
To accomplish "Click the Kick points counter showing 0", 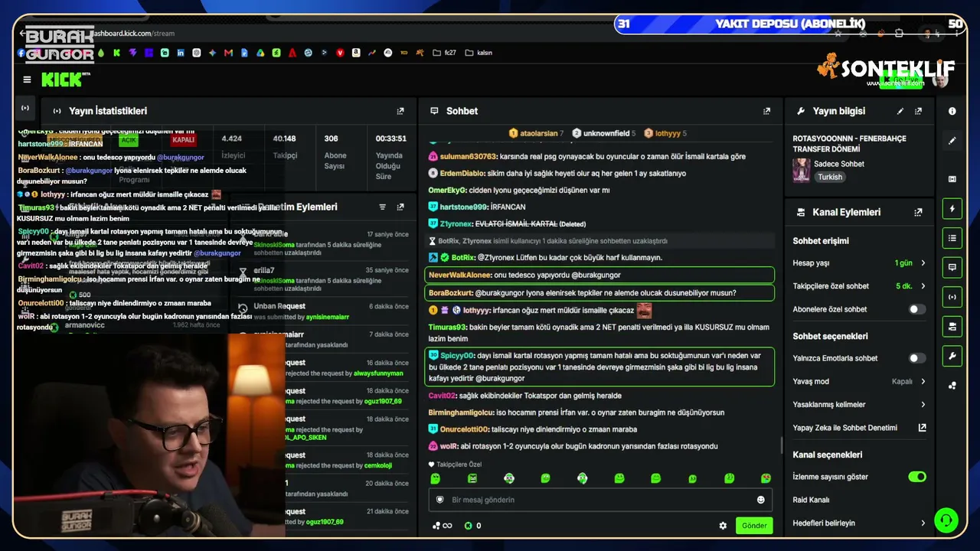I will coord(473,526).
